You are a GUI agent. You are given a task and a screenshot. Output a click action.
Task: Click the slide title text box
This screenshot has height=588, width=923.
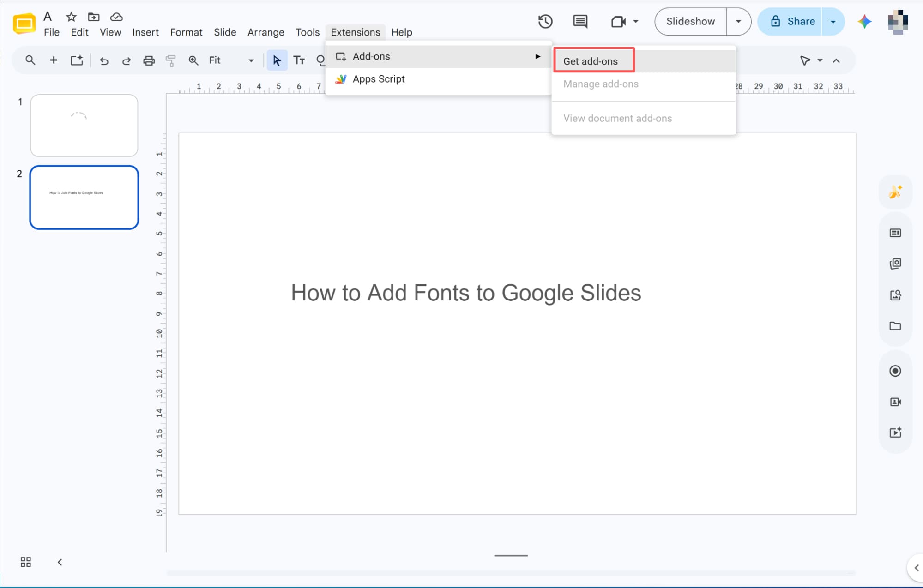pos(466,293)
